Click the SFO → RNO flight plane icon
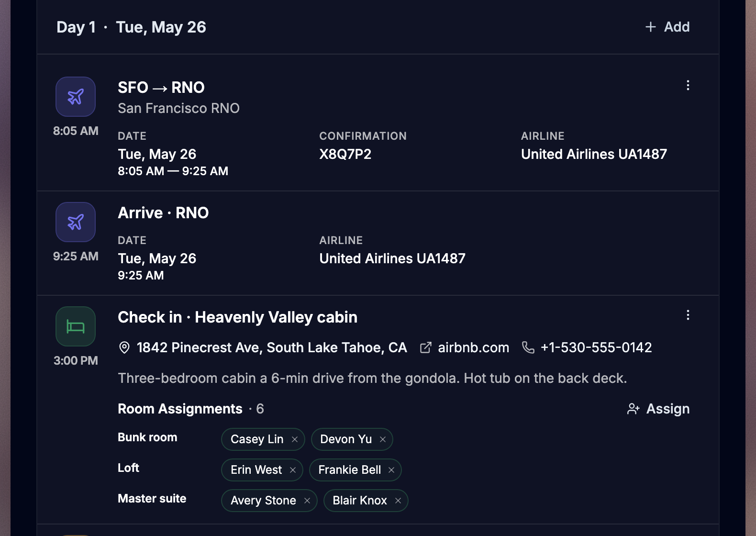The image size is (756, 536). coord(76,97)
